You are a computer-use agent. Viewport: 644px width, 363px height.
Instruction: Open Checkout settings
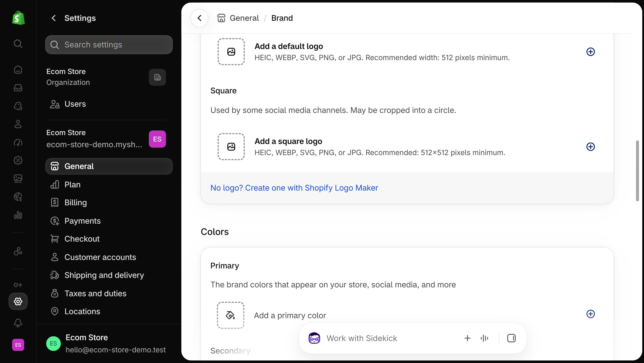[109, 239]
